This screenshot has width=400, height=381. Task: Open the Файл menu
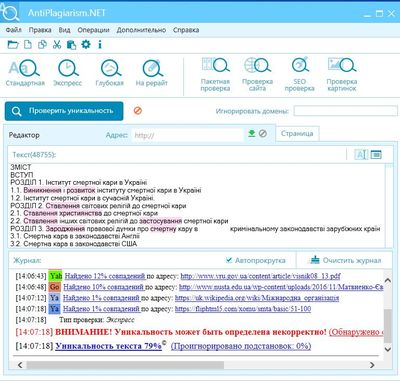[14, 30]
